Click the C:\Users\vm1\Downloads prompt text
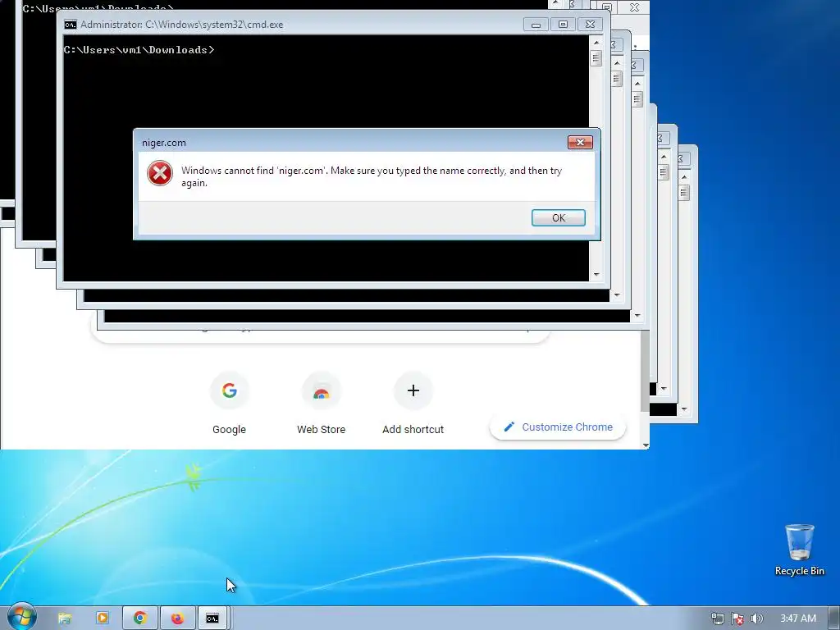The image size is (840, 630). (139, 50)
